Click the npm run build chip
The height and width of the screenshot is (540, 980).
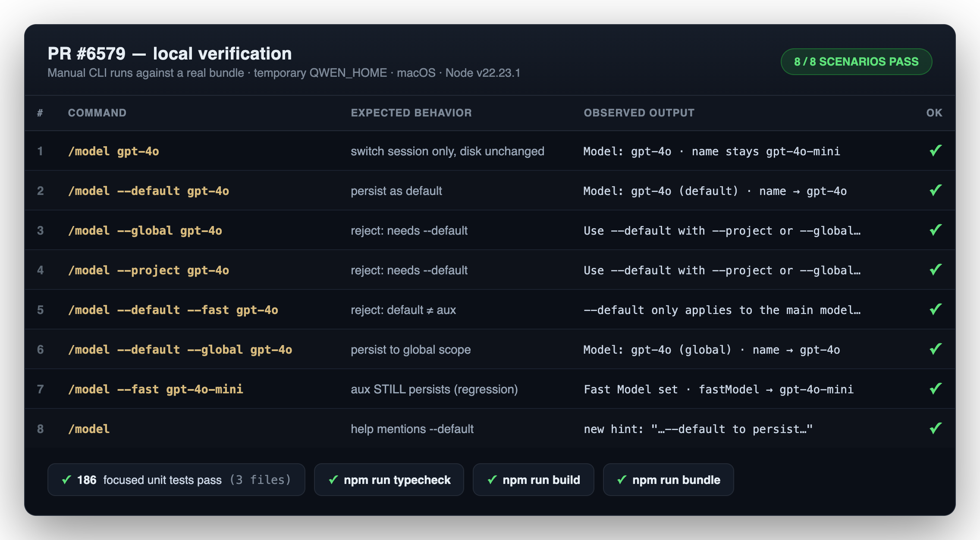point(534,480)
